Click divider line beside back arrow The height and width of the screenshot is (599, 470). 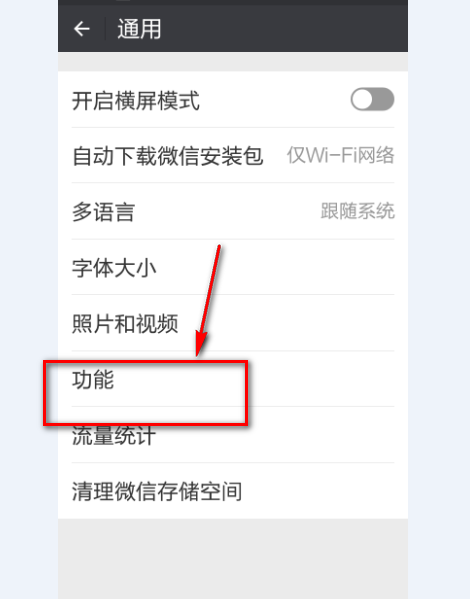point(105,29)
